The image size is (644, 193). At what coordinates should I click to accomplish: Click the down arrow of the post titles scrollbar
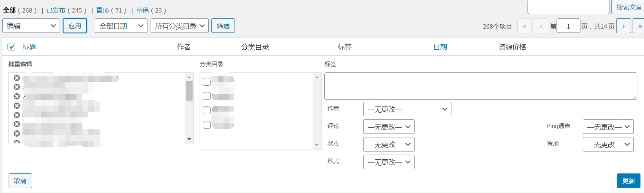[x=189, y=139]
